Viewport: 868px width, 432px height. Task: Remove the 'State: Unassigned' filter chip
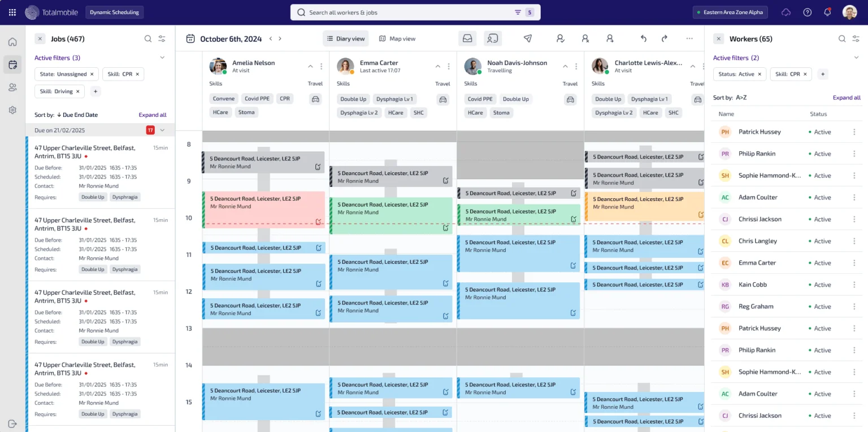coord(92,74)
